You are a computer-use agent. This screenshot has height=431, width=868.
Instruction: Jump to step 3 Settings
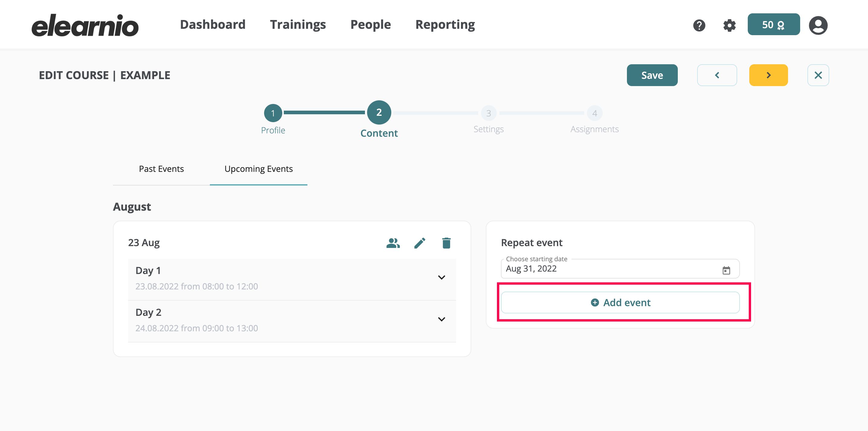pos(489,113)
